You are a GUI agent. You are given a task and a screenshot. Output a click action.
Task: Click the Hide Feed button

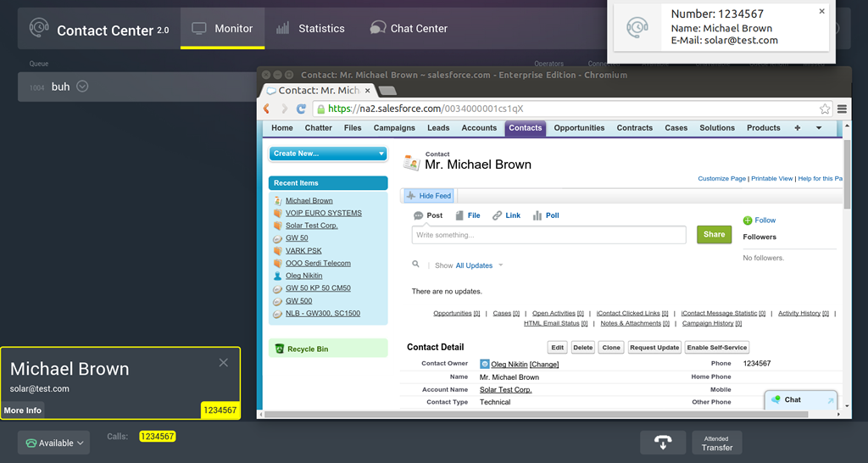[x=429, y=196]
